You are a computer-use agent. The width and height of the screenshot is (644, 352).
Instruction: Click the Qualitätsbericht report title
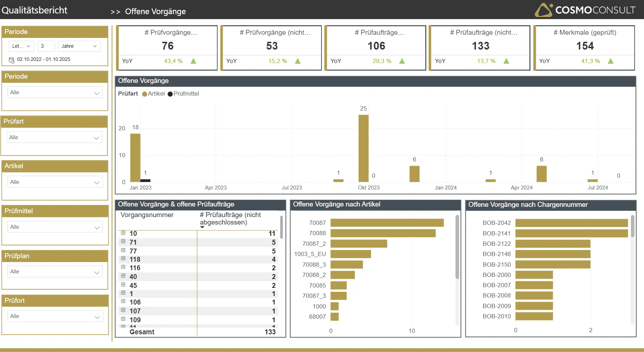coord(34,10)
